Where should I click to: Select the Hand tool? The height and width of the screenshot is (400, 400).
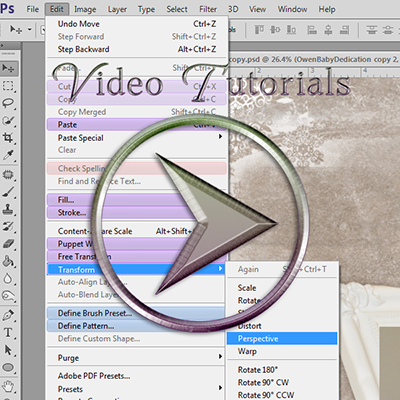point(8,387)
